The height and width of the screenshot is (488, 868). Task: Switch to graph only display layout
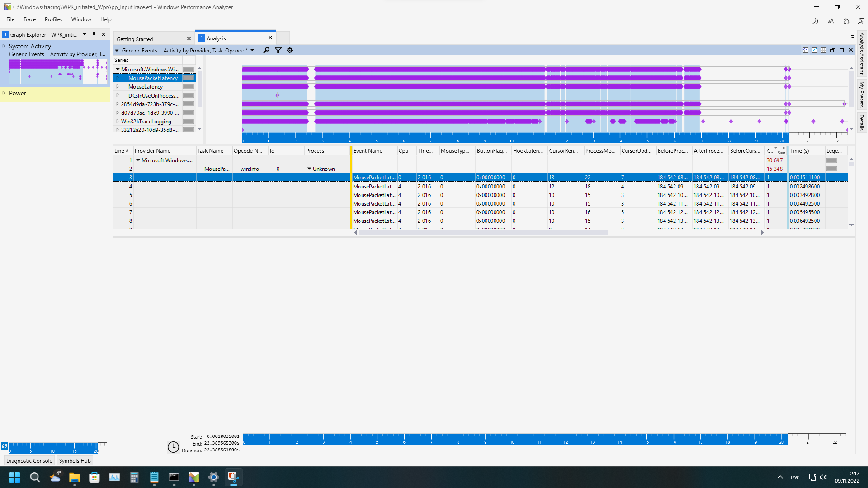[815, 50]
